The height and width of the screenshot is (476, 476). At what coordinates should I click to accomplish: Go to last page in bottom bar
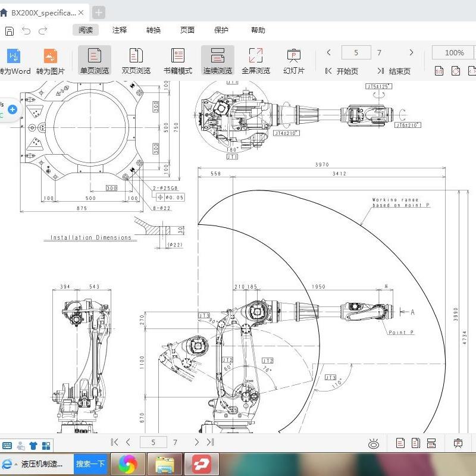point(211,442)
